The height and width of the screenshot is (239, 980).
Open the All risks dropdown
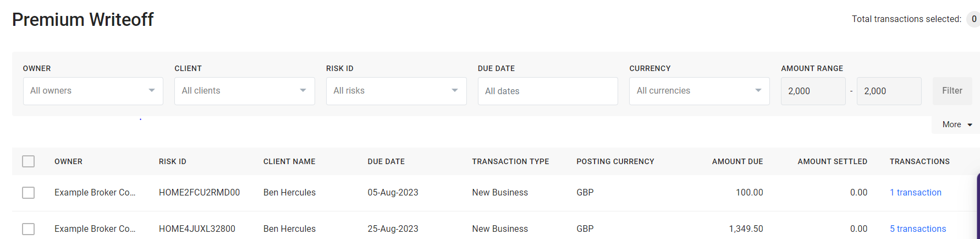(396, 91)
